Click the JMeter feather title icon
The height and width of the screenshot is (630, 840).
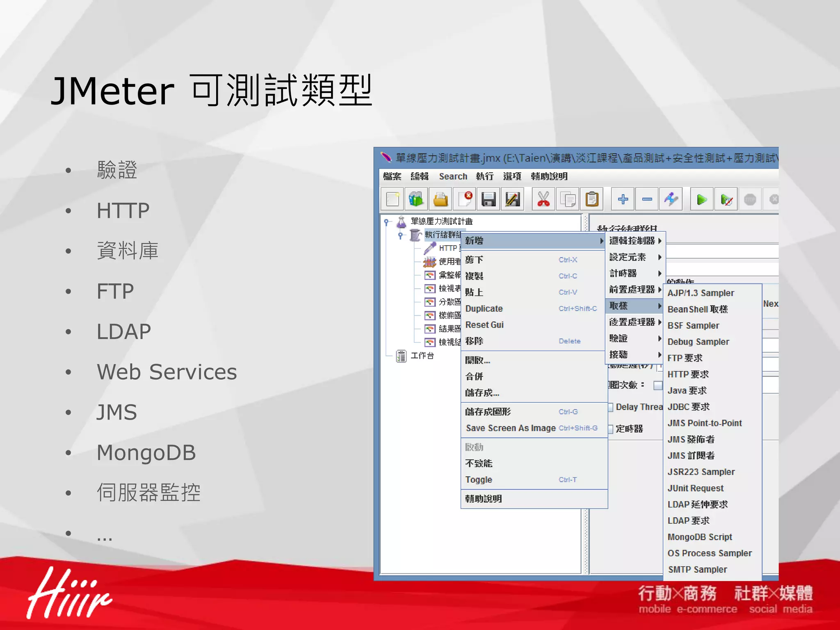(x=386, y=157)
